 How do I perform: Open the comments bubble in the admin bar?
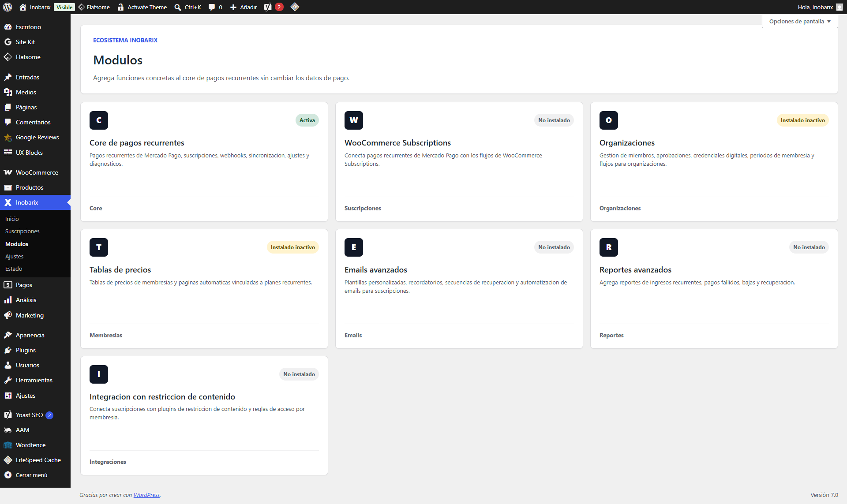pos(212,7)
